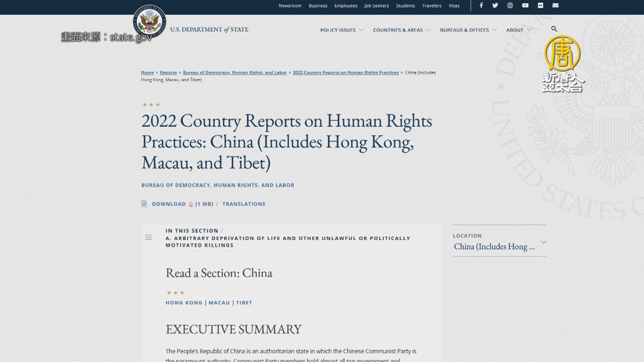
Task: Open the search magnifier icon
Action: click(x=554, y=29)
